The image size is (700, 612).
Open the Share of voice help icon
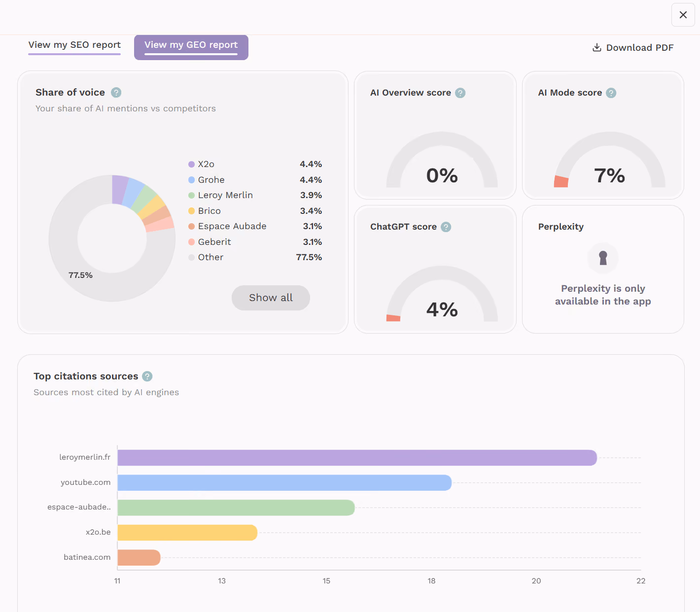[x=116, y=92]
